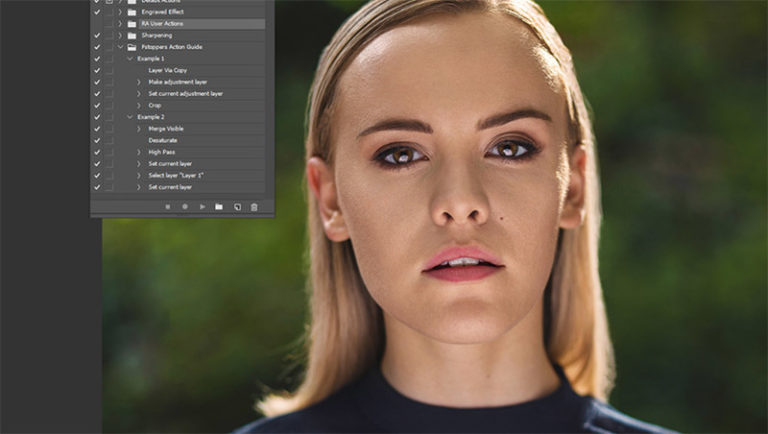Select the Sharpening row label
The width and height of the screenshot is (768, 434).
point(157,35)
